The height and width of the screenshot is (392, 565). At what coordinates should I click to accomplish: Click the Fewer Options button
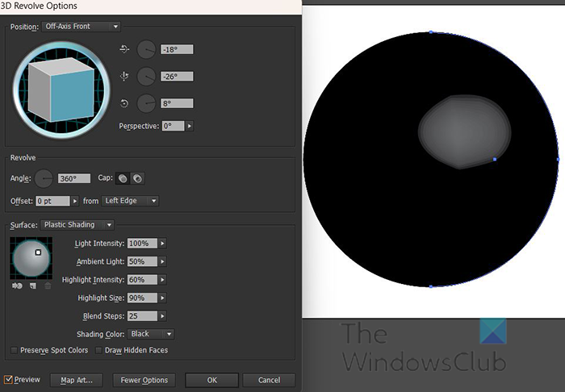coord(144,380)
